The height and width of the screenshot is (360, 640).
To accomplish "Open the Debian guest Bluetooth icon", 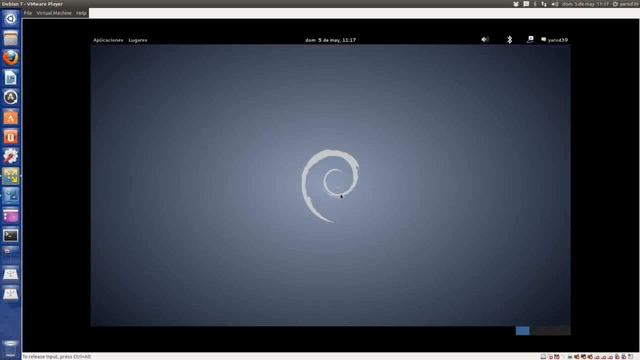I will (509, 40).
